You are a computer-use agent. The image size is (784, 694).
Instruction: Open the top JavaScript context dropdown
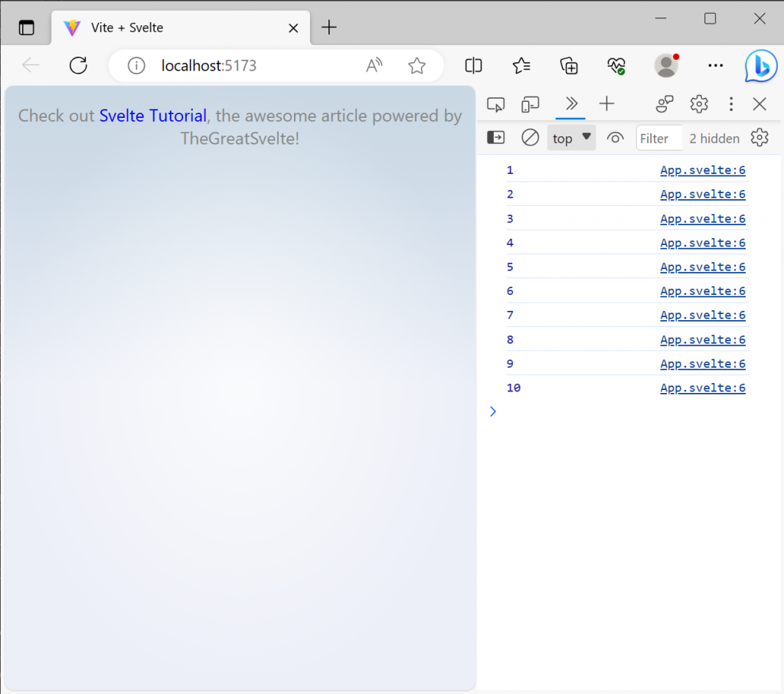[571, 138]
